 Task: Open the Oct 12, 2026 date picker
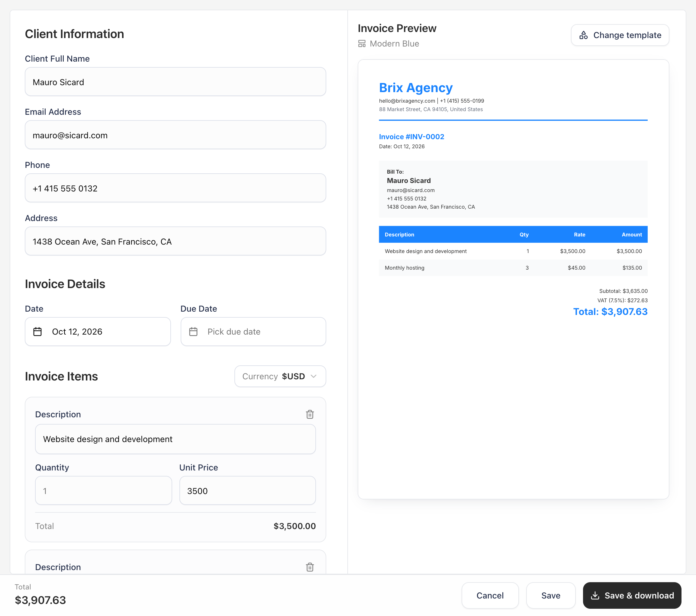[98, 332]
